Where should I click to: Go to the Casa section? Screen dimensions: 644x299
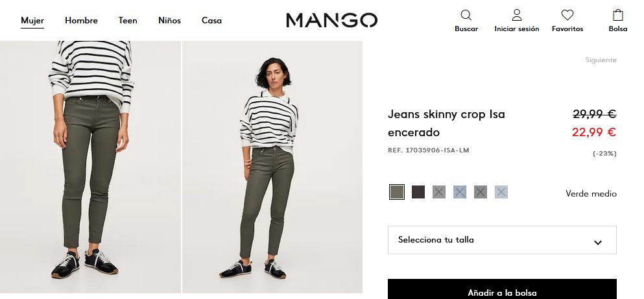[x=211, y=21]
